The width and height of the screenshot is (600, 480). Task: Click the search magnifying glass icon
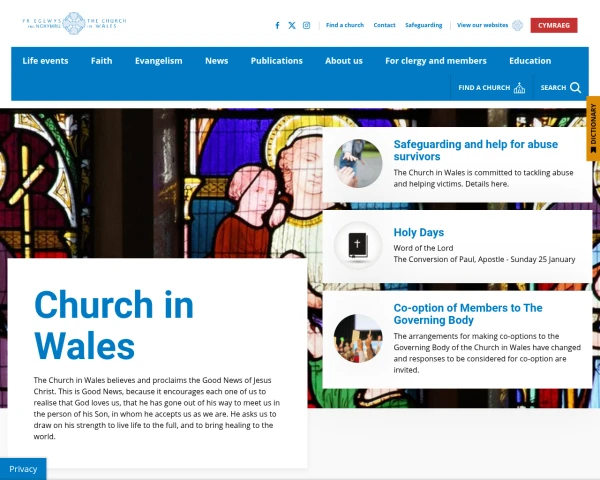(x=575, y=88)
